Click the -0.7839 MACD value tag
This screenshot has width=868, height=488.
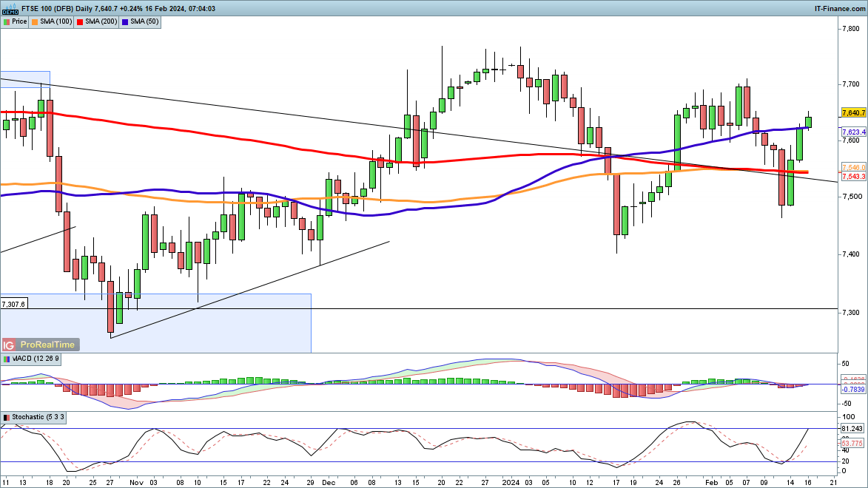coord(853,390)
